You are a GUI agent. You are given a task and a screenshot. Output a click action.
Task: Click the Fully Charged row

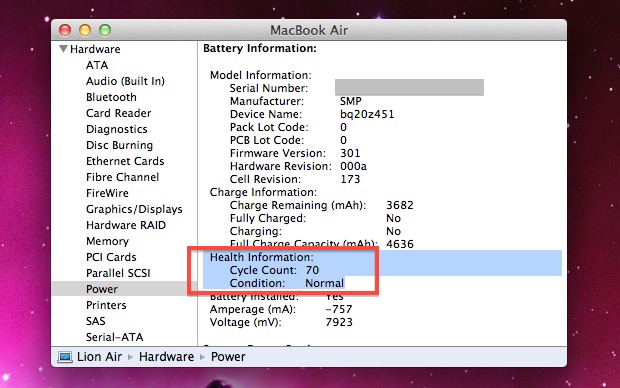click(x=315, y=218)
